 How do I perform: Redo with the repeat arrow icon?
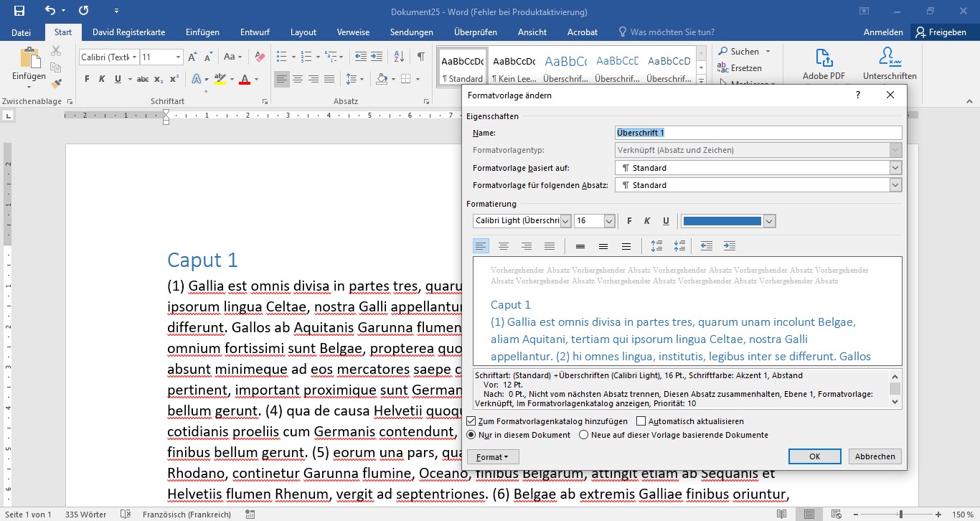[83, 11]
